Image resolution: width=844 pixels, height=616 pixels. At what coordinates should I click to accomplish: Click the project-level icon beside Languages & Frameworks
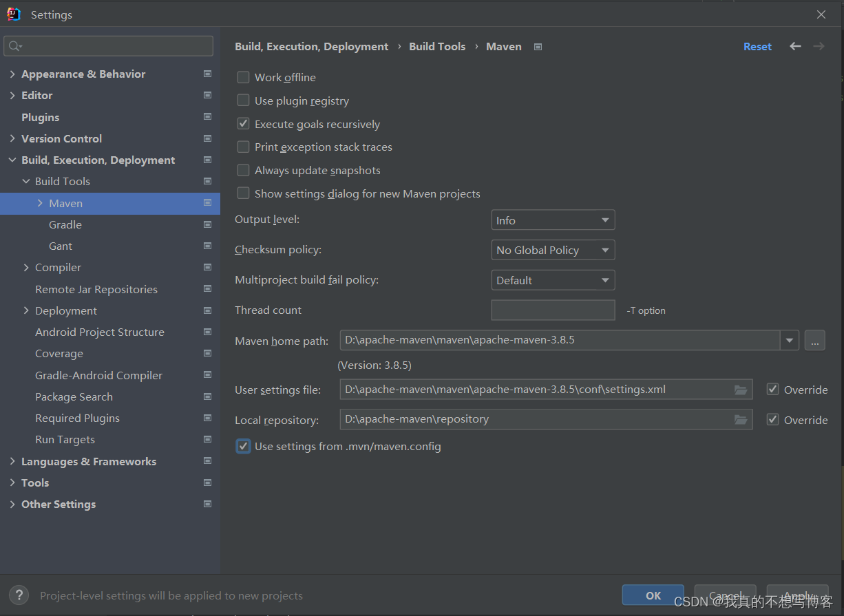[207, 461]
